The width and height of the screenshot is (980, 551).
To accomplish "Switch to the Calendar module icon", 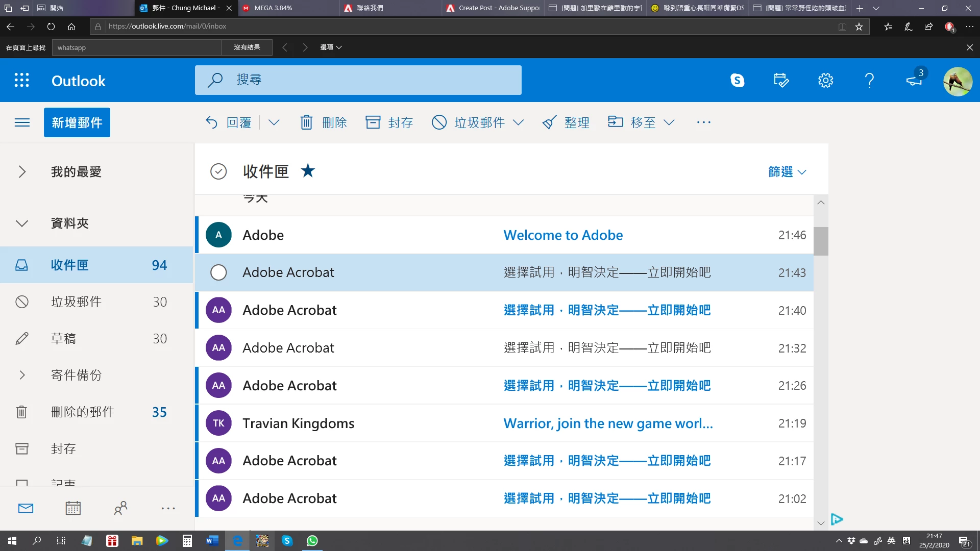I will (73, 508).
